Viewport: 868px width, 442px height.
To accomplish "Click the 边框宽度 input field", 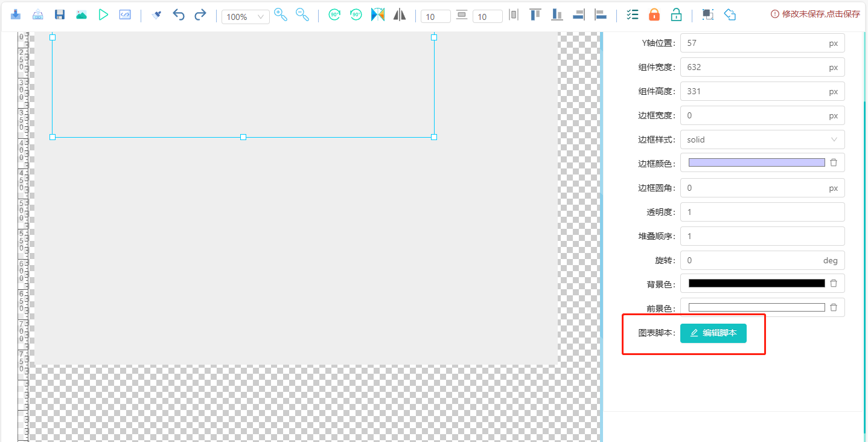I will coord(762,115).
